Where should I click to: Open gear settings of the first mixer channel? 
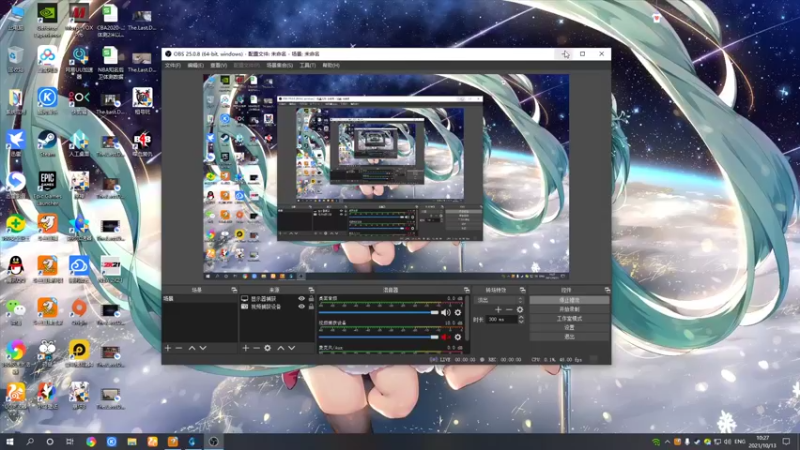458,312
